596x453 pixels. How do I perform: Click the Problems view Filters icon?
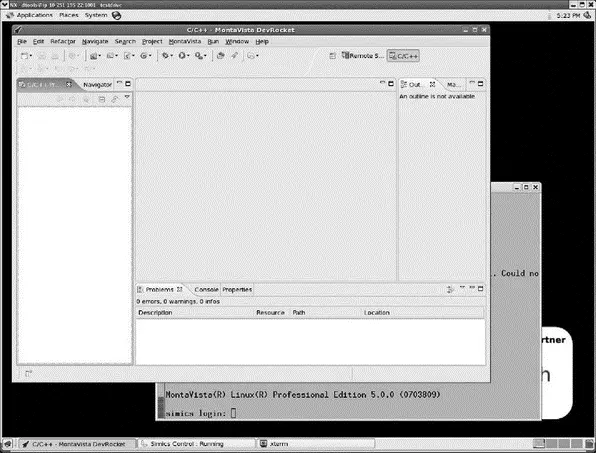pyautogui.click(x=450, y=290)
